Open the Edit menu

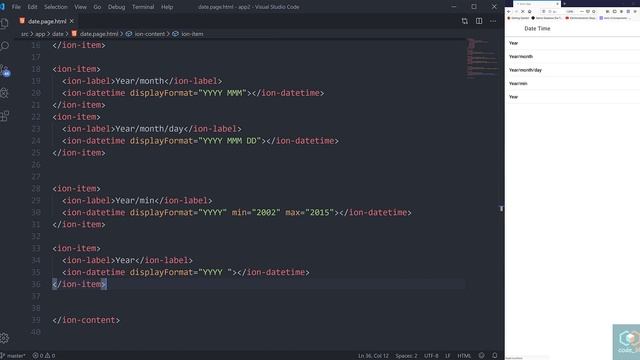32,7
